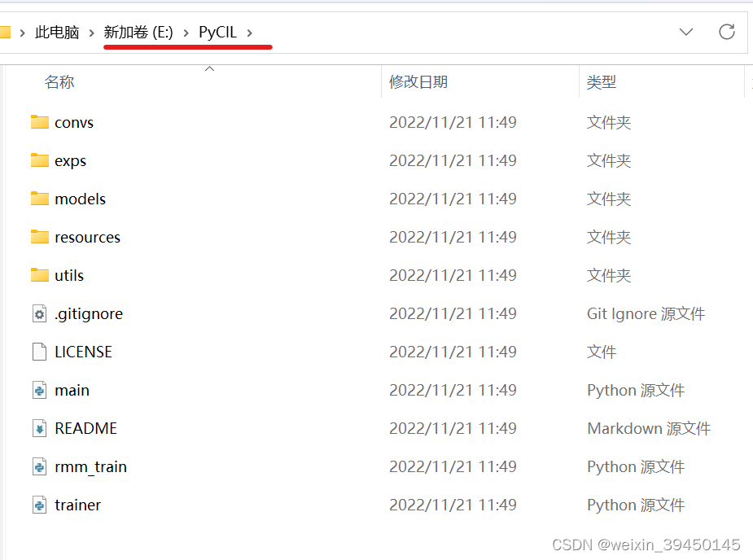Click the Python 源文件 type for trainer

pos(636,505)
